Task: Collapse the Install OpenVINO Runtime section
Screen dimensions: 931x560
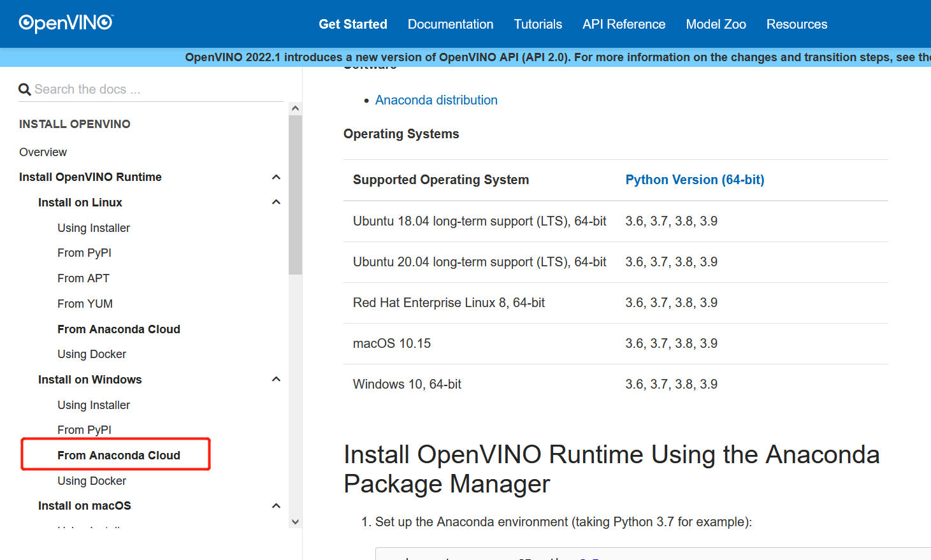Action: (276, 176)
